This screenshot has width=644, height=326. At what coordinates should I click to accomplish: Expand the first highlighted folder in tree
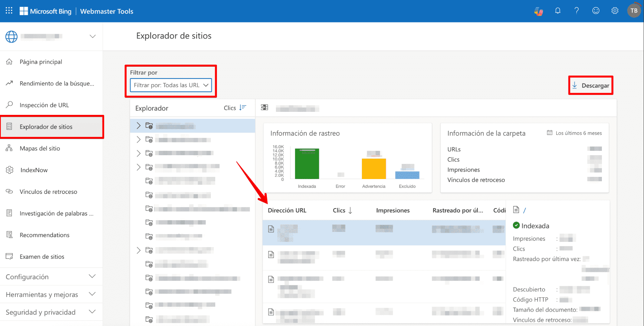pyautogui.click(x=138, y=126)
